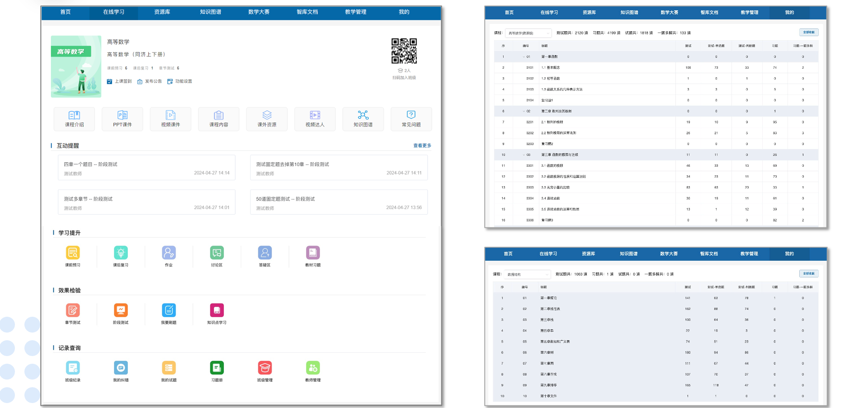Screen dimensions: 868x408
Task: Click the 上课签到 check-in icon
Action: coord(109,82)
